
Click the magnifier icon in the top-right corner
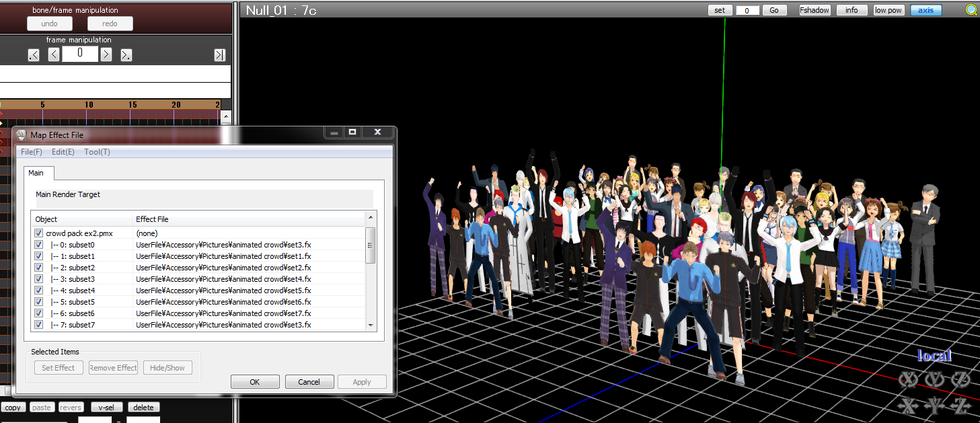click(971, 9)
